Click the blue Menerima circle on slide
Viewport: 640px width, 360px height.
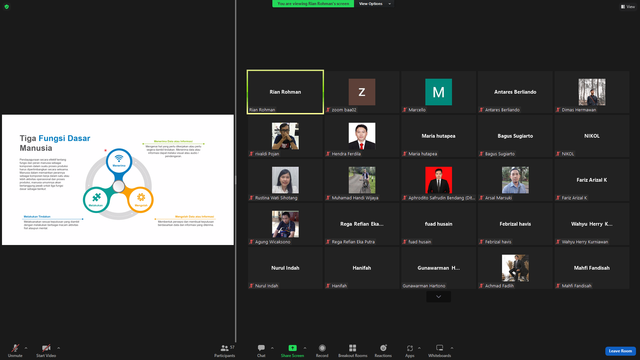(119, 161)
